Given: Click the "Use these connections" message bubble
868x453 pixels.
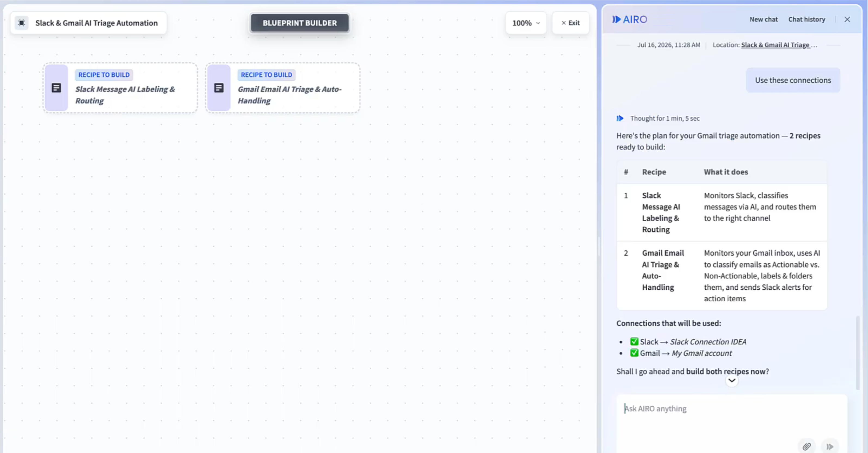Looking at the screenshot, I should 793,80.
